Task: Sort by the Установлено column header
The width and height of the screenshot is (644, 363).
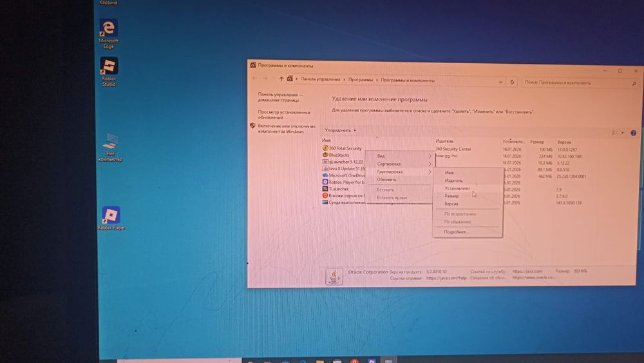Action: (x=514, y=141)
